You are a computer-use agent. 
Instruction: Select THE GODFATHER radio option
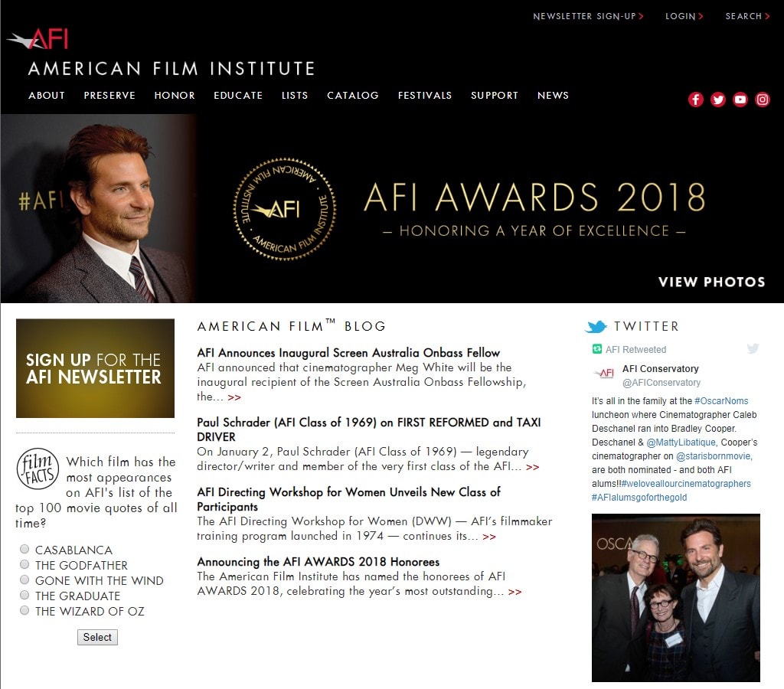pos(24,564)
